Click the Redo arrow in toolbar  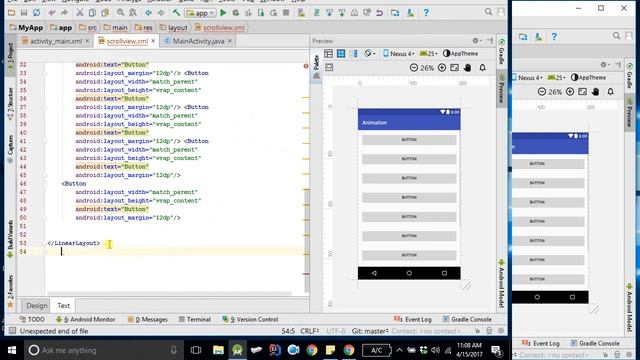pyautogui.click(x=64, y=13)
